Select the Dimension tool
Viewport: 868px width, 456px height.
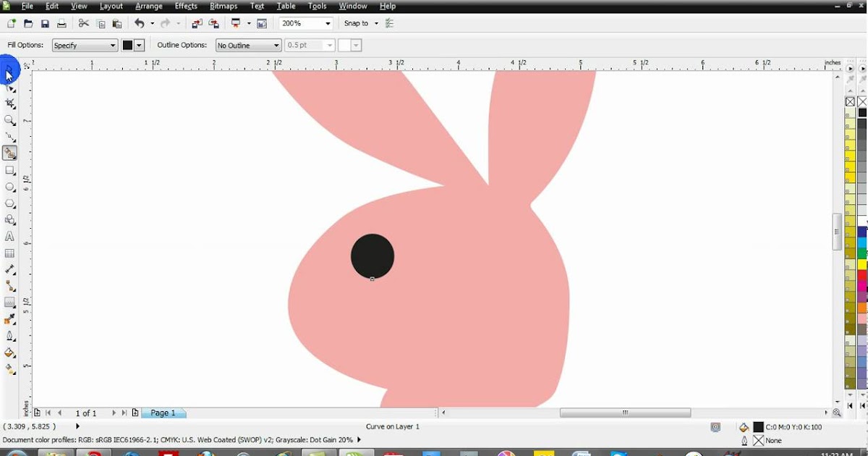(10, 269)
